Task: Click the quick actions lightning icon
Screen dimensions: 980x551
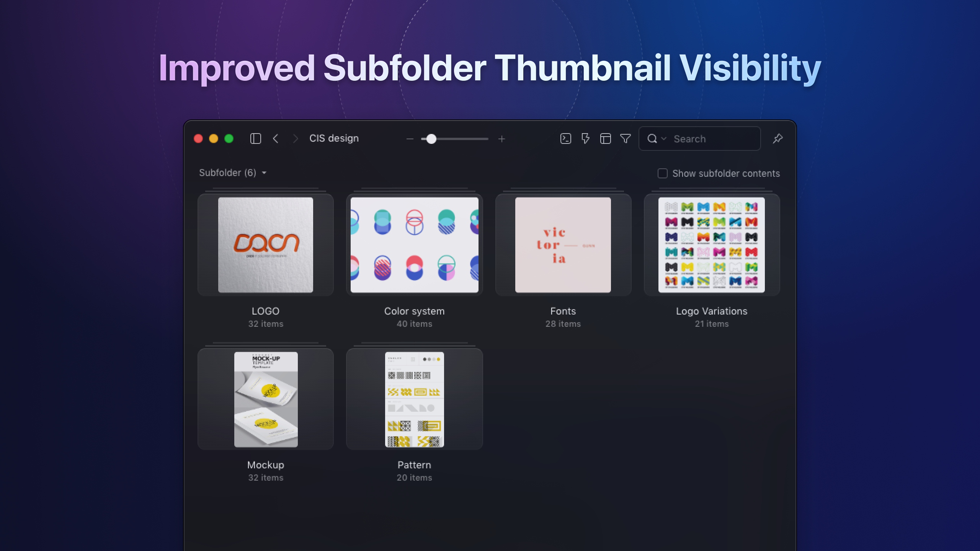Action: pos(585,139)
